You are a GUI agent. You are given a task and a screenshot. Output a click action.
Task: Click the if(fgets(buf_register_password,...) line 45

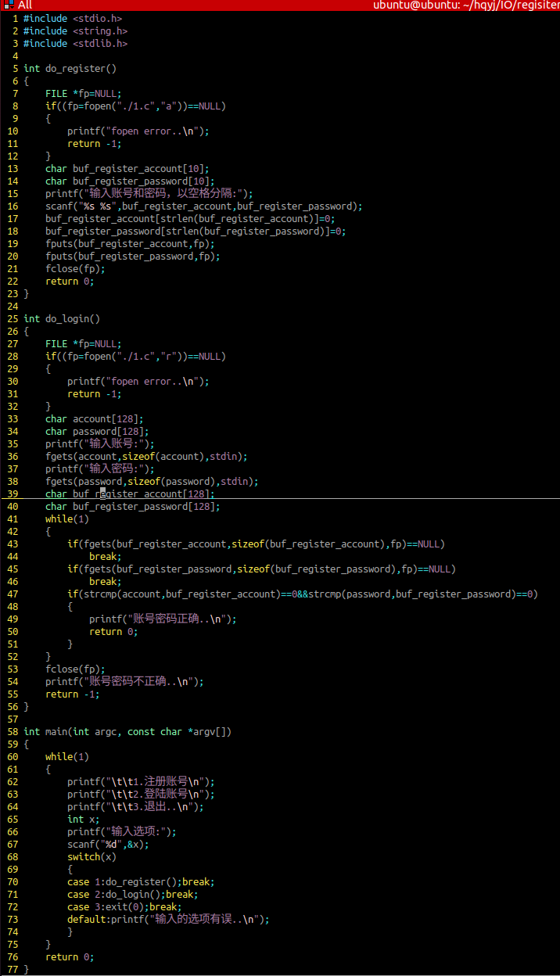(x=261, y=569)
